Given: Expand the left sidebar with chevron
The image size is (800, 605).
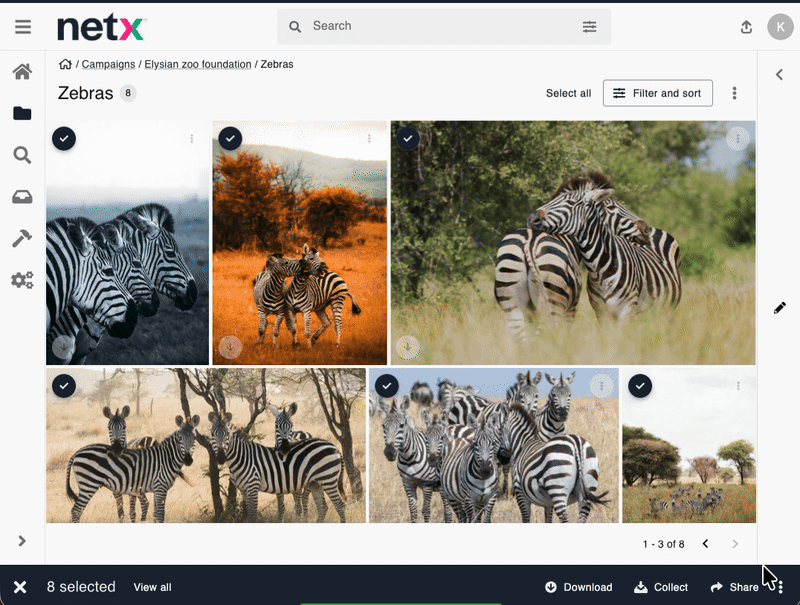Looking at the screenshot, I should point(22,541).
